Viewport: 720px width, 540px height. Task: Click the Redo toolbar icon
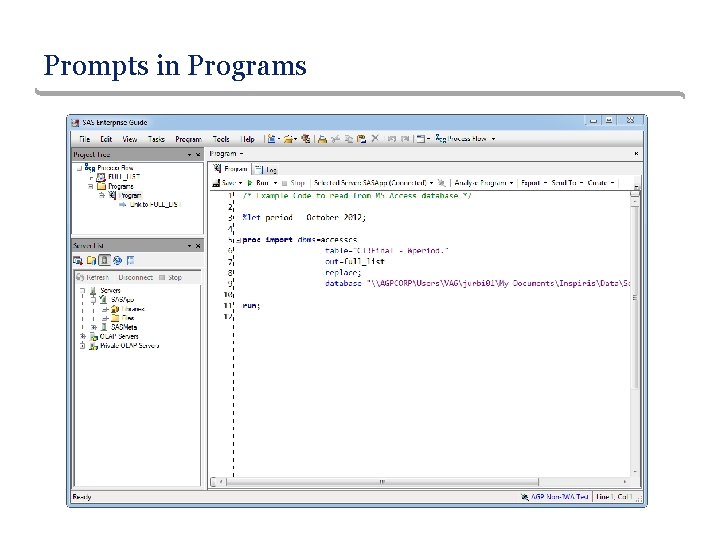click(x=405, y=139)
